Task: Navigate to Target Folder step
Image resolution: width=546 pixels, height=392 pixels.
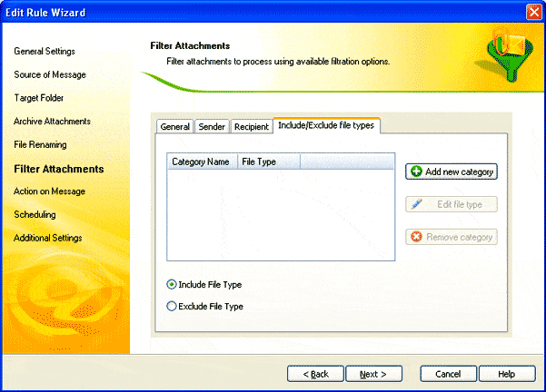Action: [39, 97]
